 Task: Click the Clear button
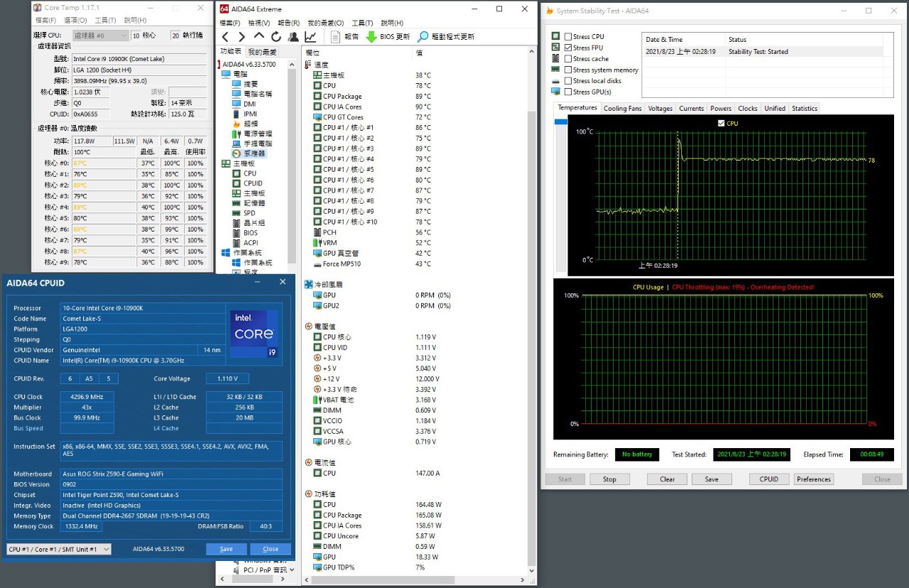[x=667, y=479]
